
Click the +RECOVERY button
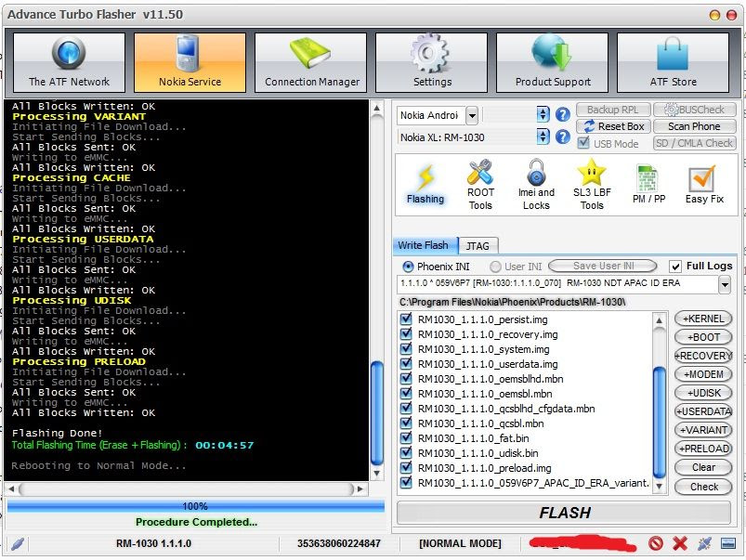[703, 356]
